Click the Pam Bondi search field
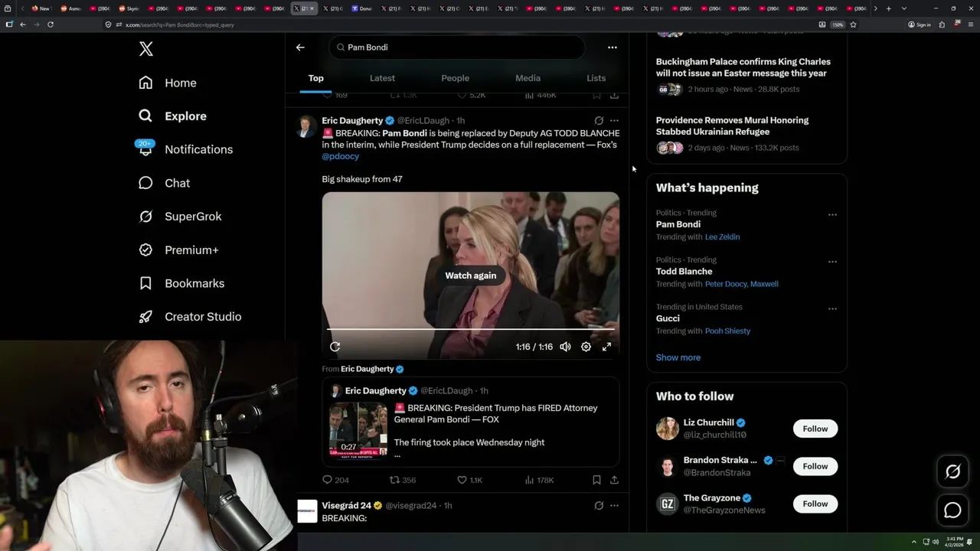 [x=457, y=47]
